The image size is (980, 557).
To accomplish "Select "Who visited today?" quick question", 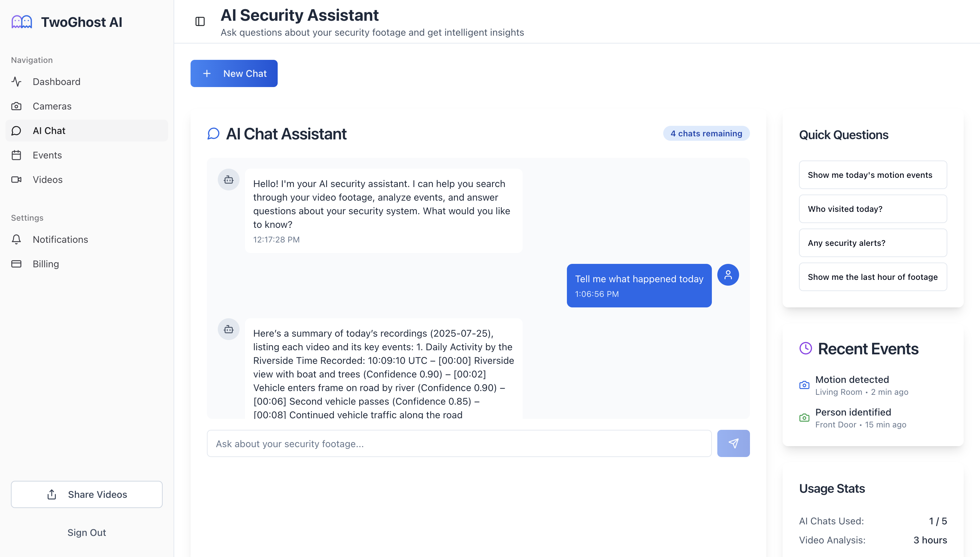I will tap(873, 209).
